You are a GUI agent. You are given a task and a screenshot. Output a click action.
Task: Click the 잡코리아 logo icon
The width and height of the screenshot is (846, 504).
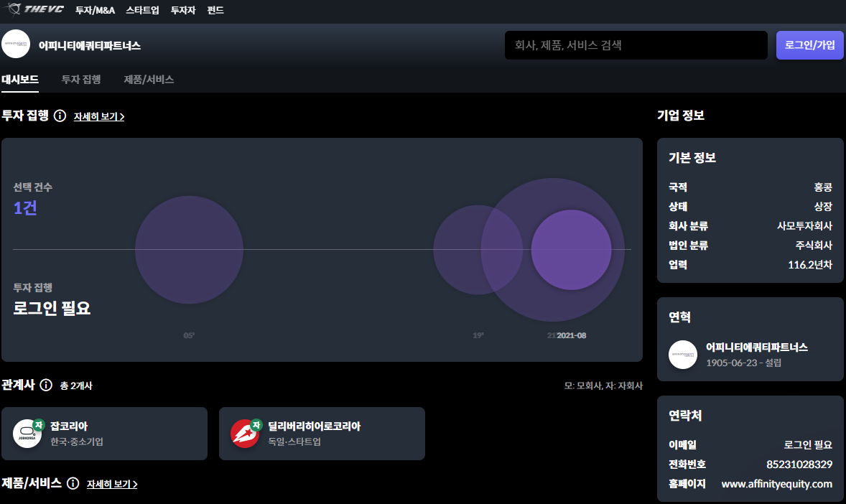click(27, 434)
